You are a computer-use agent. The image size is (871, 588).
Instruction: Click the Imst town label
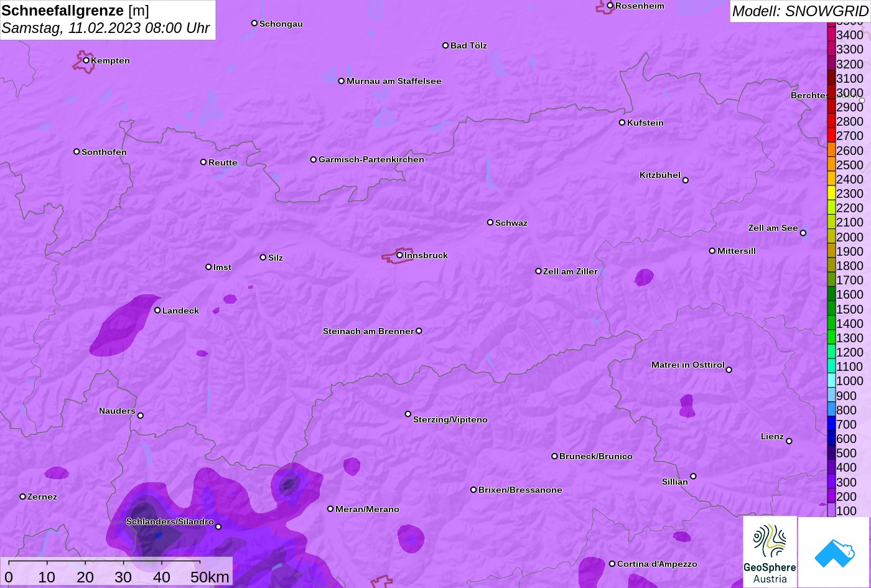(222, 267)
